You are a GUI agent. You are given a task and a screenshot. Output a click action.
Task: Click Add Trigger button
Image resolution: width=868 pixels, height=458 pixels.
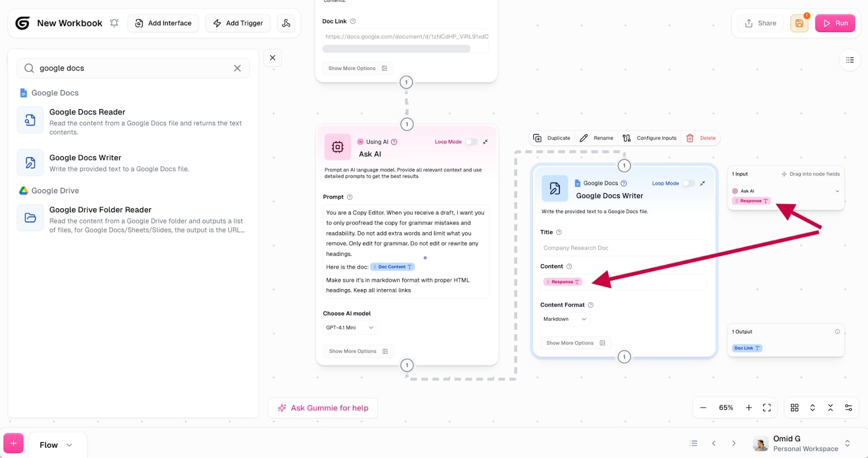coord(238,23)
